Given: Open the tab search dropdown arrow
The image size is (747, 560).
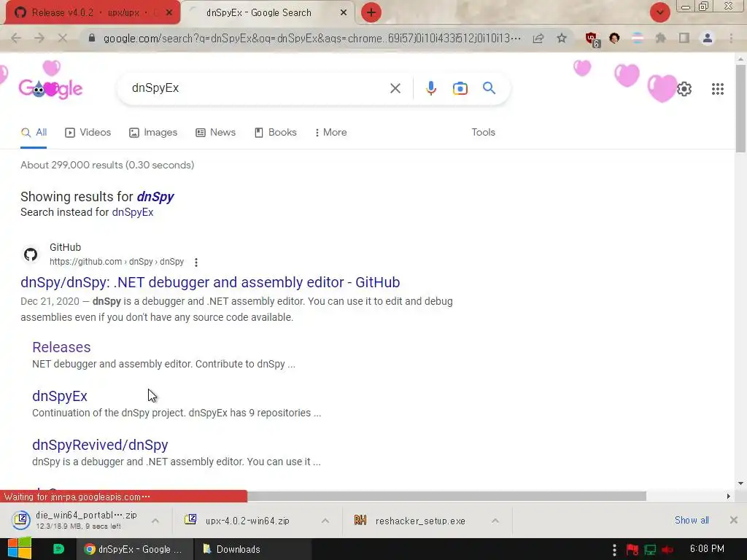Looking at the screenshot, I should [x=659, y=12].
